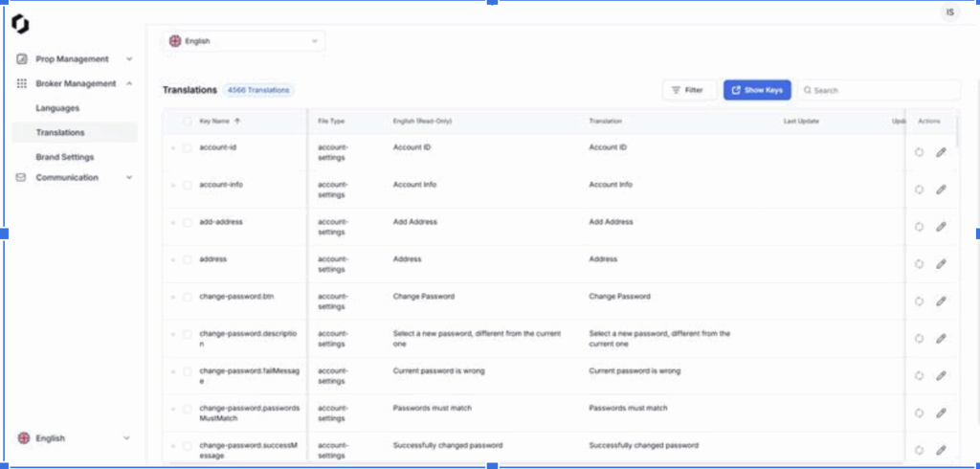980x469 pixels.
Task: Click the Show Keys button
Action: point(756,90)
